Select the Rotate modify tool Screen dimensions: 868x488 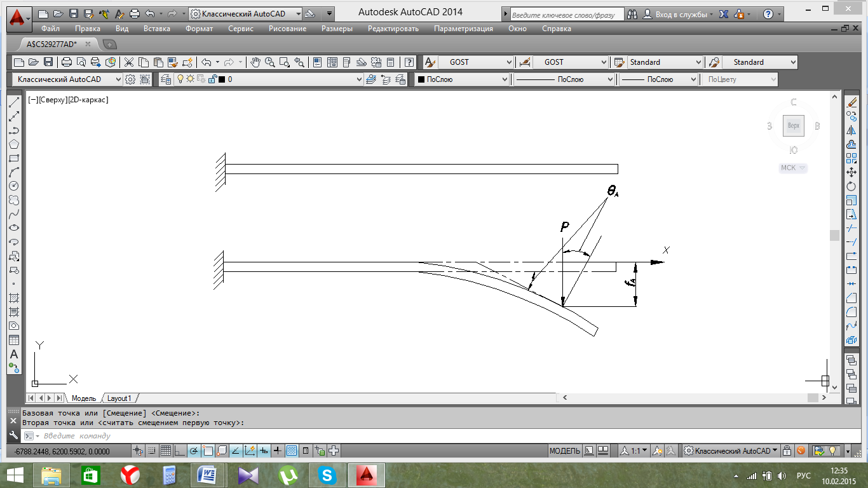coord(851,186)
